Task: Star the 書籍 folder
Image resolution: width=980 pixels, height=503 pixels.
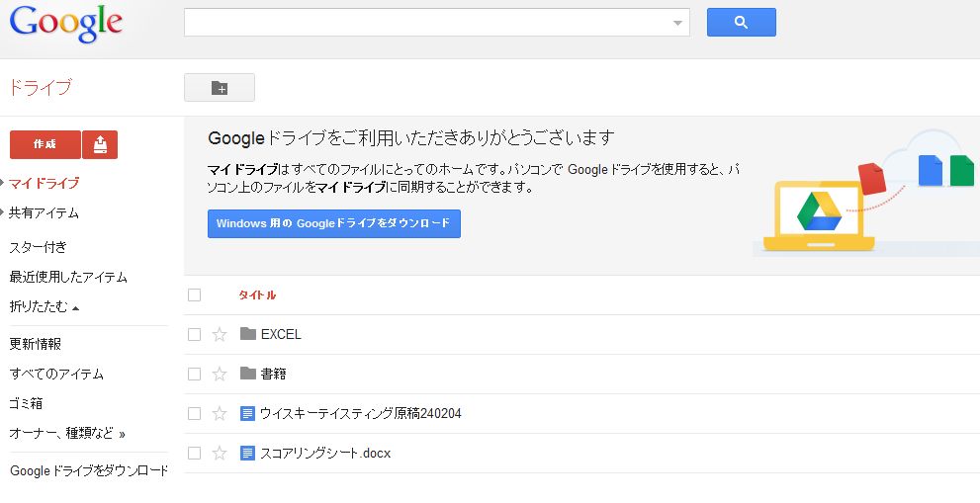Action: pyautogui.click(x=220, y=374)
